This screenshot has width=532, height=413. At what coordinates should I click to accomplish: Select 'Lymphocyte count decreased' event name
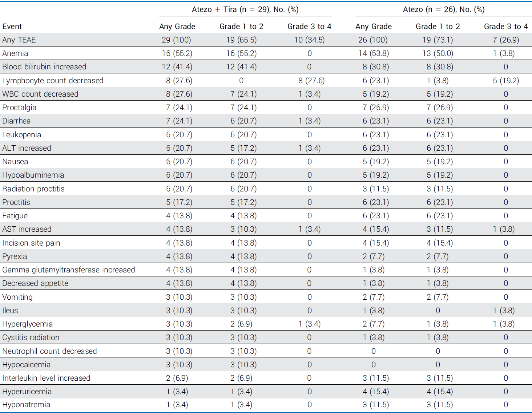click(53, 81)
